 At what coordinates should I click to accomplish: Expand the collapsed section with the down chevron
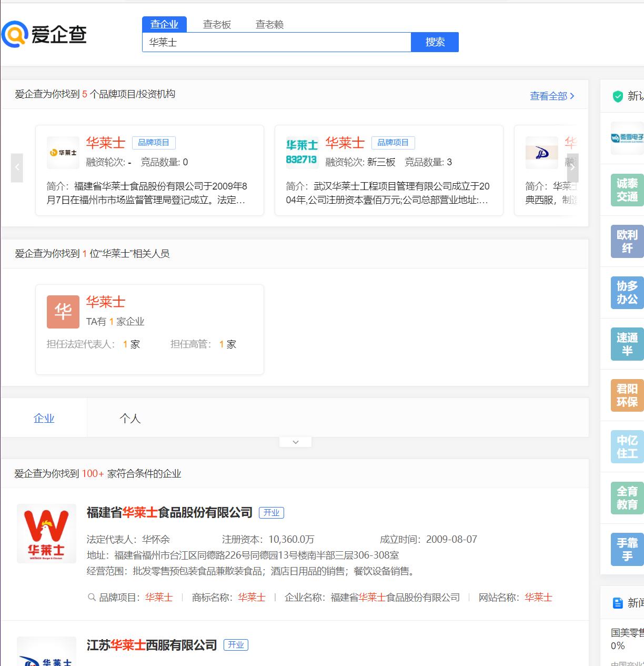point(295,442)
